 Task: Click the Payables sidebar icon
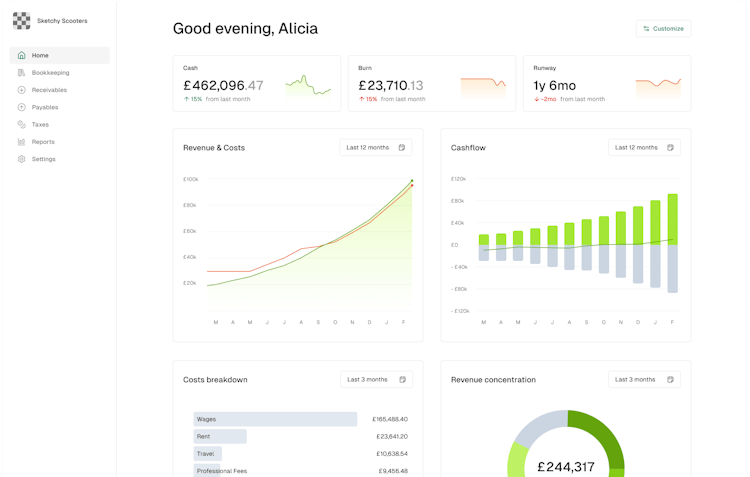click(22, 107)
